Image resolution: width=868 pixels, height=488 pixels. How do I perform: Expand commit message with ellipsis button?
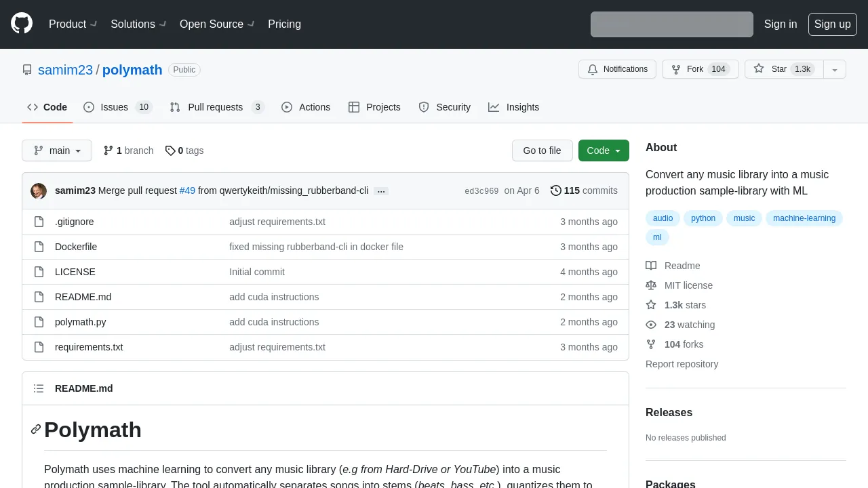(381, 191)
